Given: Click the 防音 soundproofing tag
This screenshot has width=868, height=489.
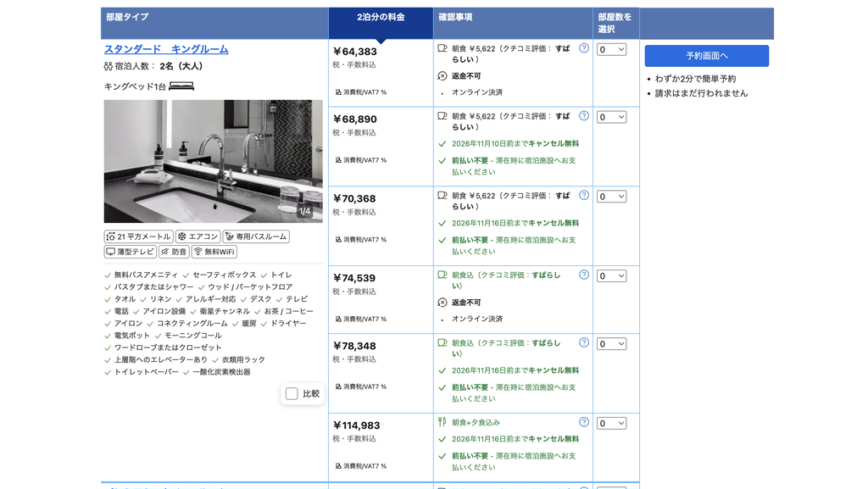Looking at the screenshot, I should 174,252.
